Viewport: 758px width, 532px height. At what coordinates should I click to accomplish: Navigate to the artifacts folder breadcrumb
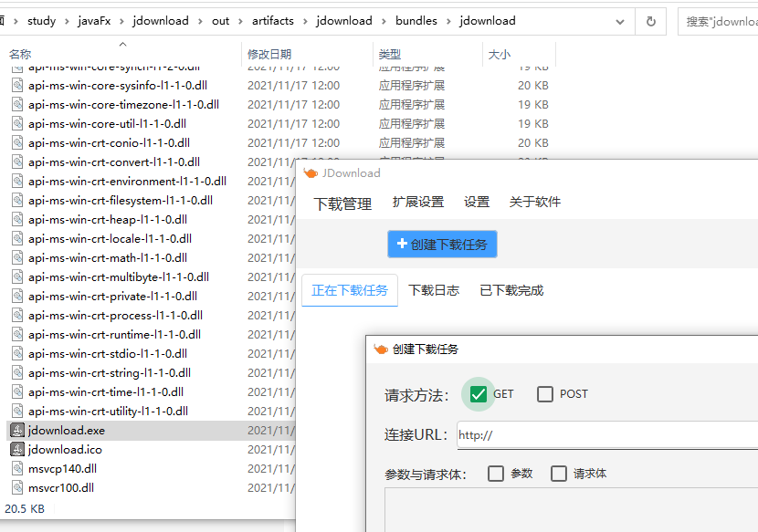click(273, 21)
